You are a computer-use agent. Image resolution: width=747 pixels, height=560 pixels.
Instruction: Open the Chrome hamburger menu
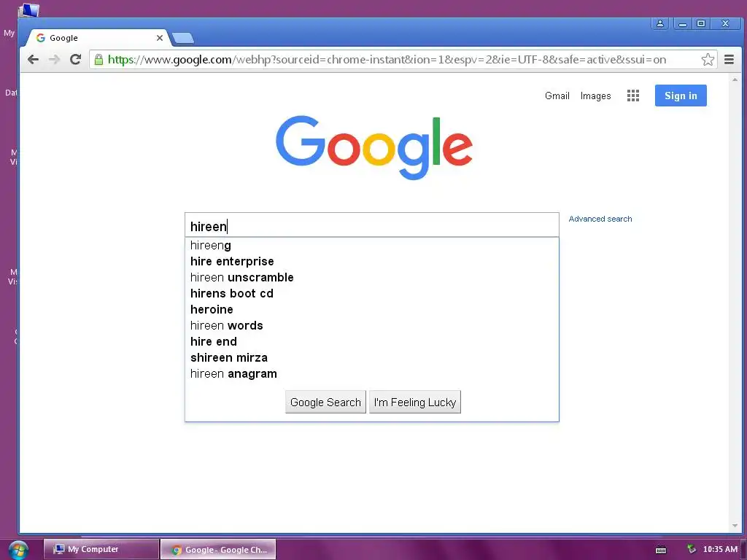pyautogui.click(x=729, y=60)
